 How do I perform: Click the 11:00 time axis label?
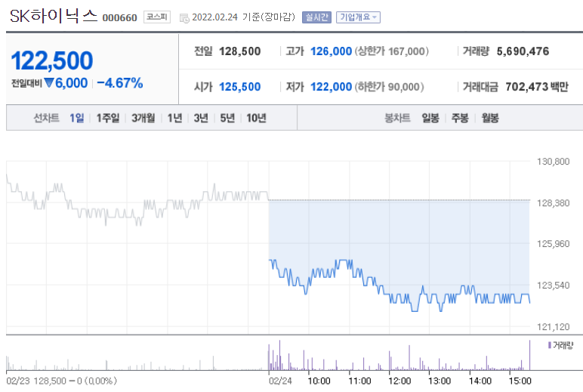coord(359,381)
